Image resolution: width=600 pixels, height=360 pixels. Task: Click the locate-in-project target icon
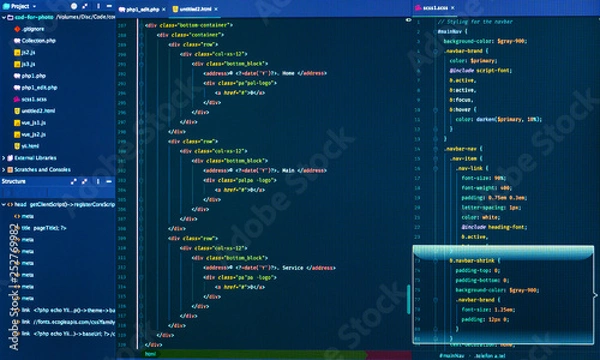(x=74, y=6)
